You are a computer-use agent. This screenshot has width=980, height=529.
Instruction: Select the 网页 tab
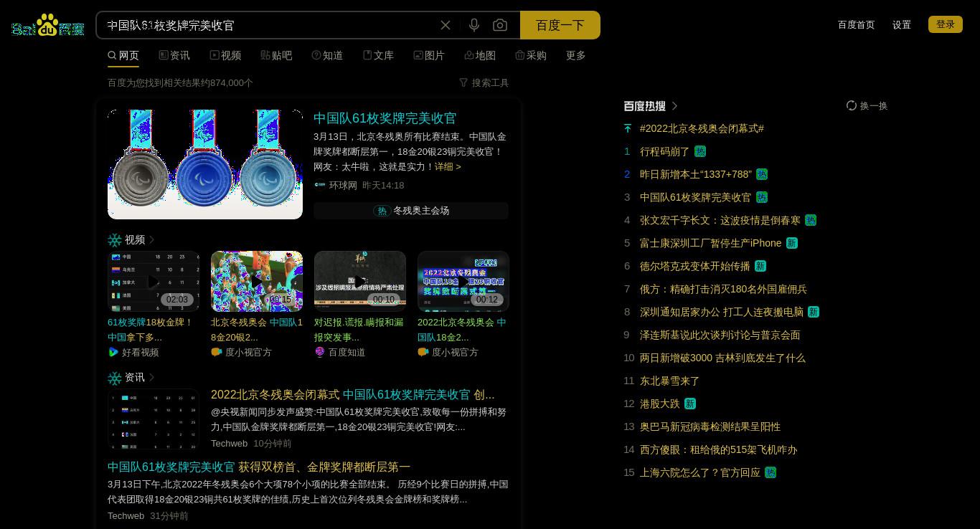(123, 55)
